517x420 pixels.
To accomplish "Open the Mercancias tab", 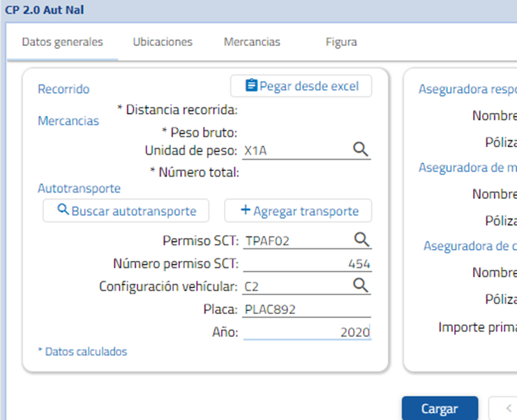I will (x=252, y=42).
